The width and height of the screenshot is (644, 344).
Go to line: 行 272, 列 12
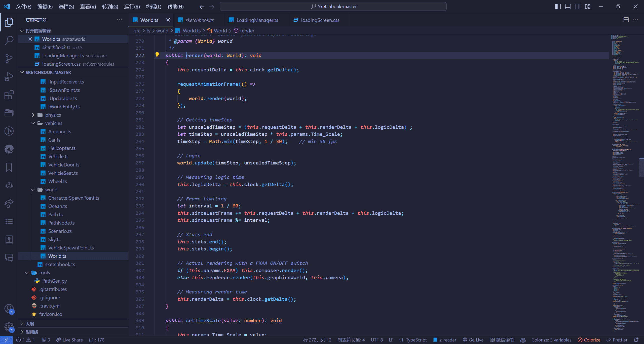pyautogui.click(x=317, y=340)
